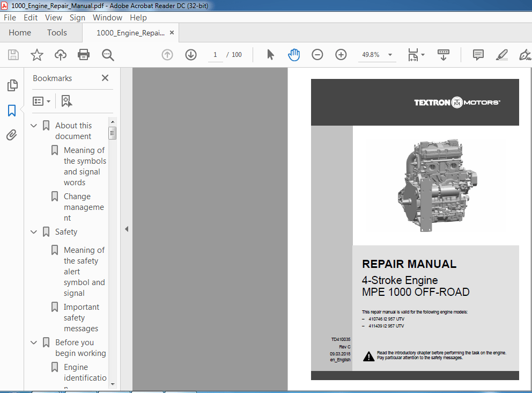Open fit page options dropdown arrow
Image resolution: width=532 pixels, height=393 pixels.
pyautogui.click(x=423, y=55)
